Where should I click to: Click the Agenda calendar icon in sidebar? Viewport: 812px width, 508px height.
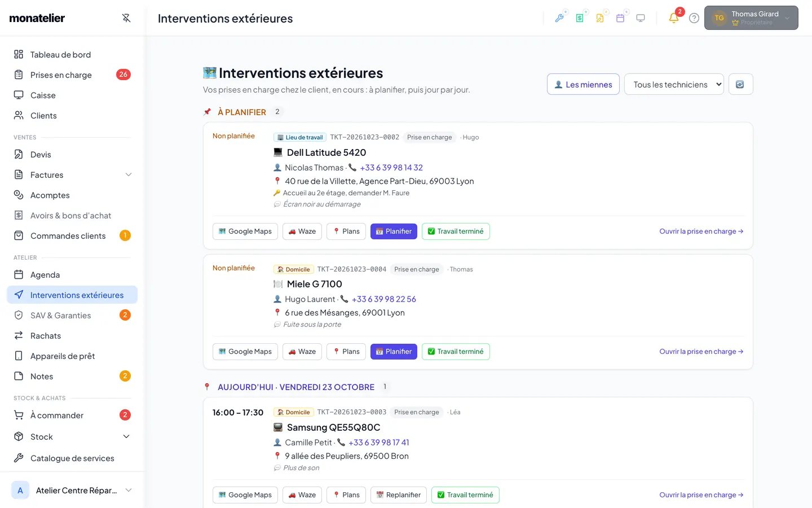coord(19,274)
